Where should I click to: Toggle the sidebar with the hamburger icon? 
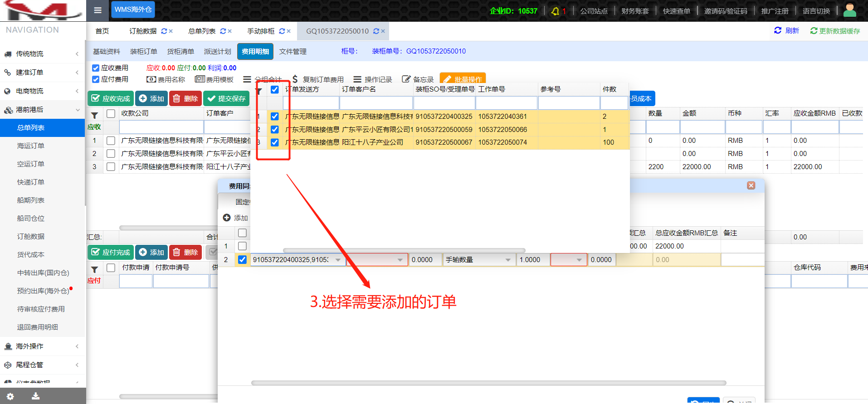coord(98,10)
